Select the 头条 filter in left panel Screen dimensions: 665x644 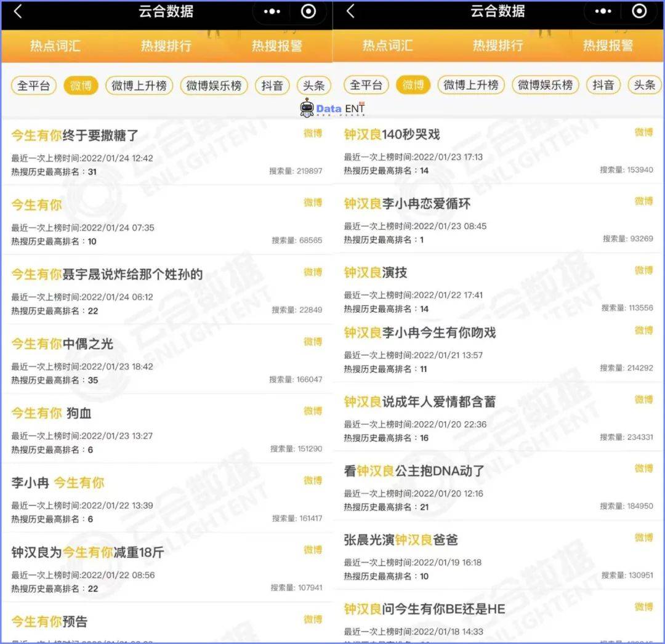pos(313,86)
